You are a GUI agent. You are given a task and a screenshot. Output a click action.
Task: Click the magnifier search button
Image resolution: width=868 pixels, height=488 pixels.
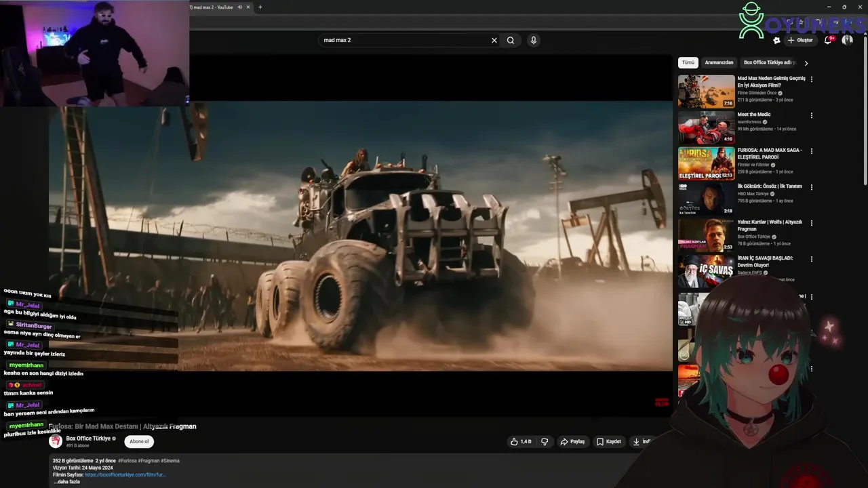[x=511, y=40]
